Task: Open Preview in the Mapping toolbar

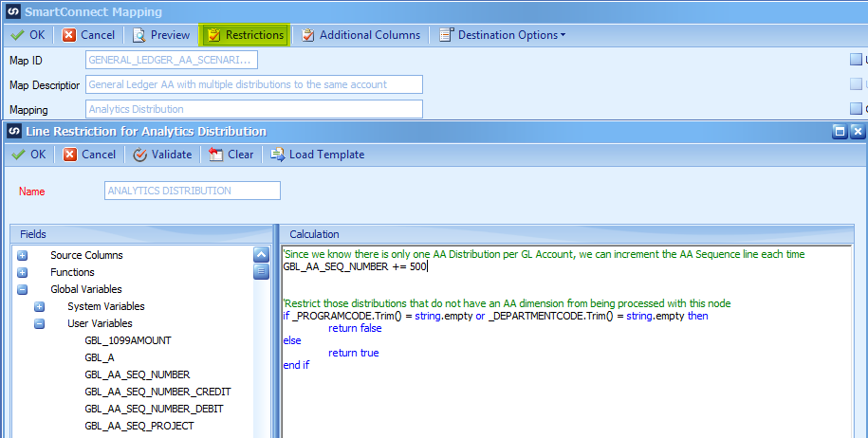Action: click(x=161, y=35)
